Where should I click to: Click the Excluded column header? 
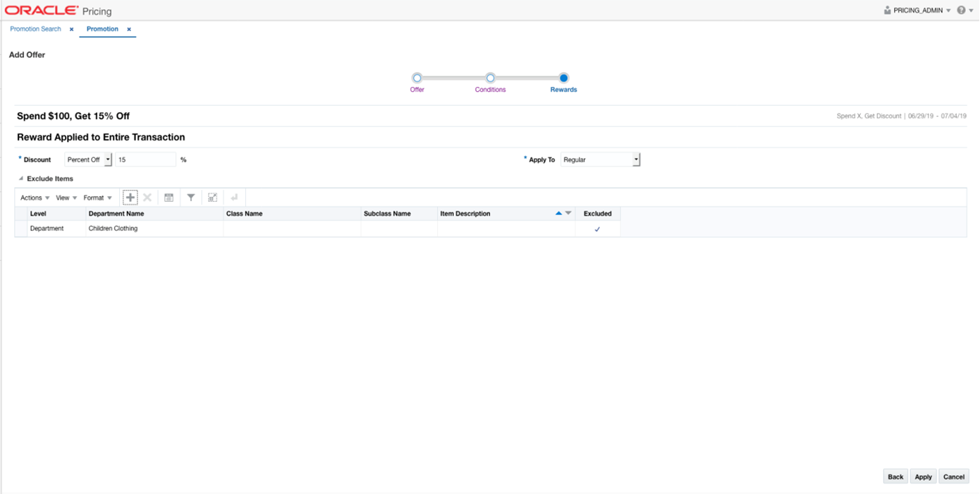click(598, 213)
